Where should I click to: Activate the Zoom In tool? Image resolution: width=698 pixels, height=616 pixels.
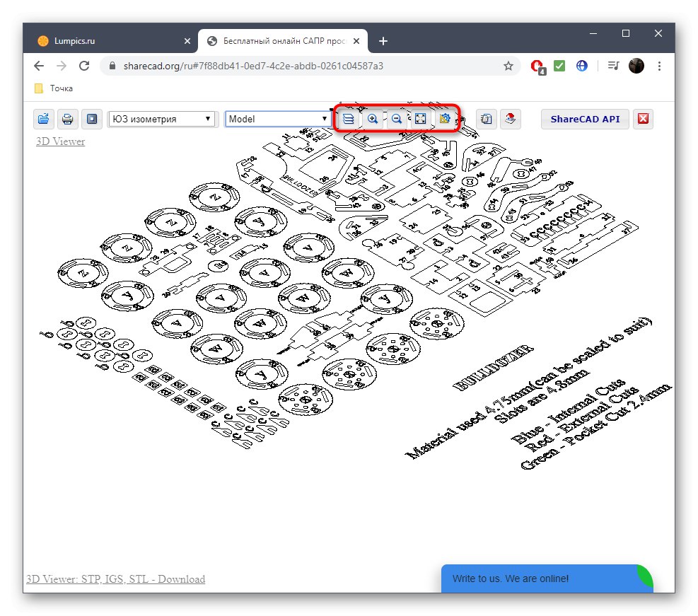pyautogui.click(x=373, y=119)
